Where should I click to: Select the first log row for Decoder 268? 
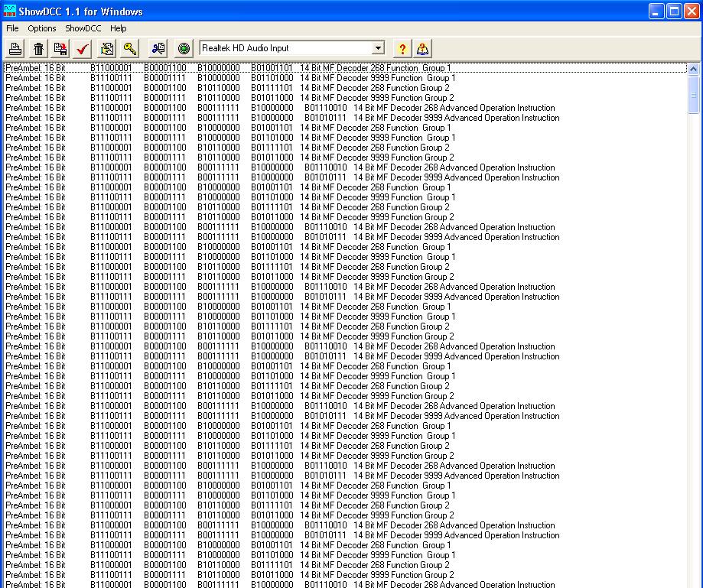(x=229, y=68)
